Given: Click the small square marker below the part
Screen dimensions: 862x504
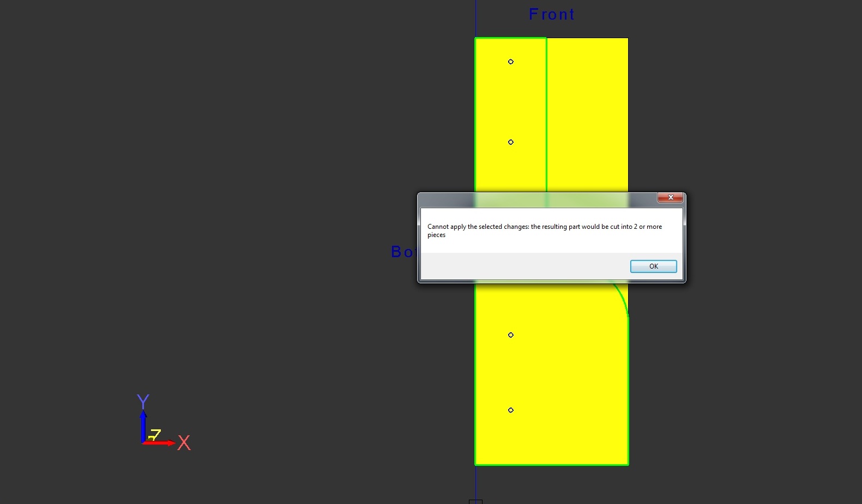Looking at the screenshot, I should [x=475, y=501].
